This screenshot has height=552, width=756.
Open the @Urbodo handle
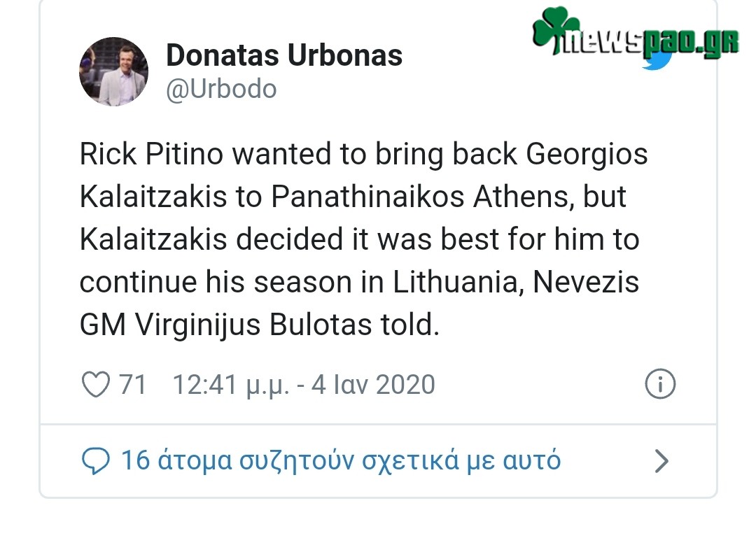221,88
